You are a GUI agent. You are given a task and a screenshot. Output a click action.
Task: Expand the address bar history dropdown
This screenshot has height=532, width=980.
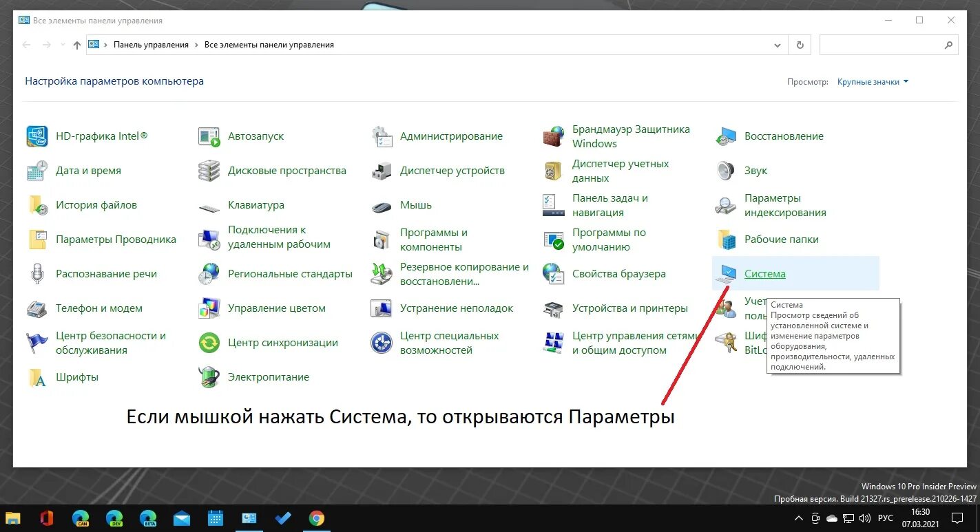[x=778, y=45]
